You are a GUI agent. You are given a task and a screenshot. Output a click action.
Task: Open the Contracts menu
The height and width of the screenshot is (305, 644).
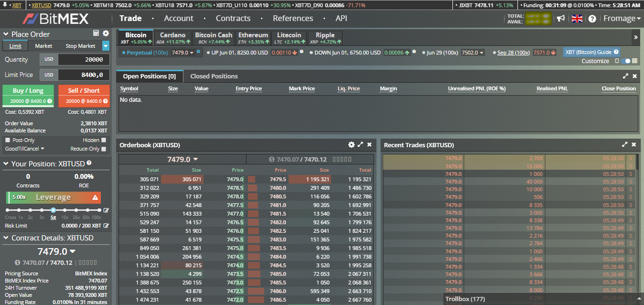pyautogui.click(x=233, y=18)
